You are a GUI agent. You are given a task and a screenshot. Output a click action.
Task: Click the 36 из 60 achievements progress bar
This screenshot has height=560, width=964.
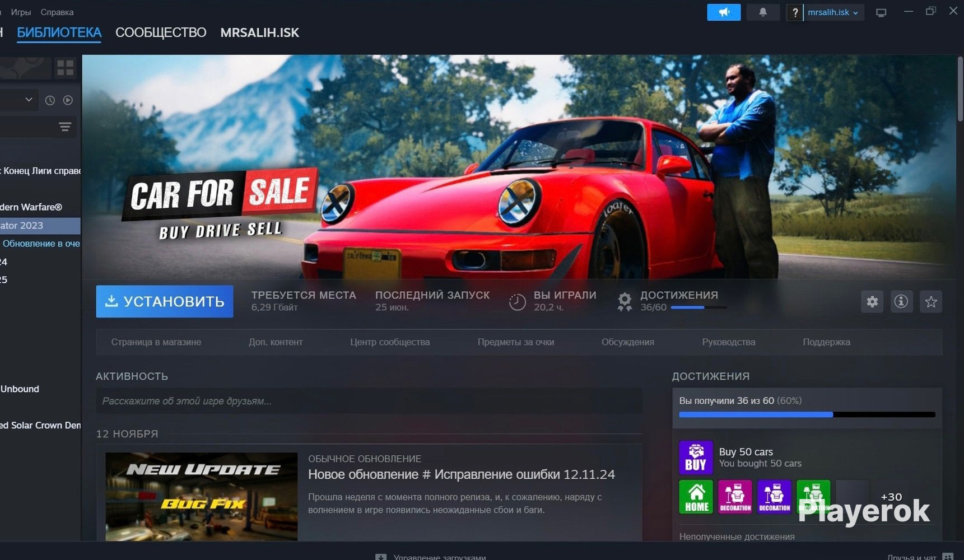tap(807, 414)
